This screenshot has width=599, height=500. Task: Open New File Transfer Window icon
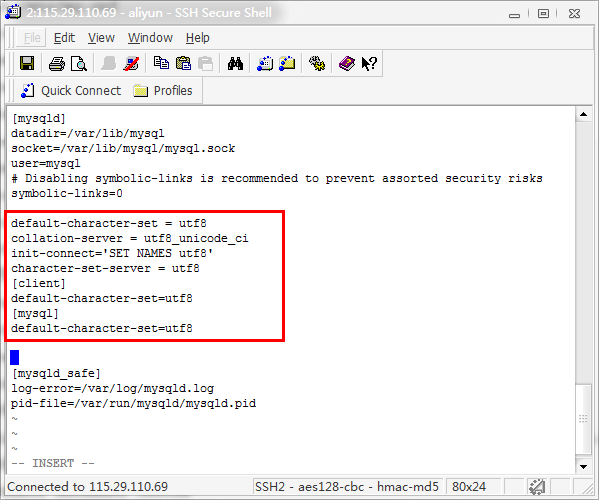[x=287, y=63]
